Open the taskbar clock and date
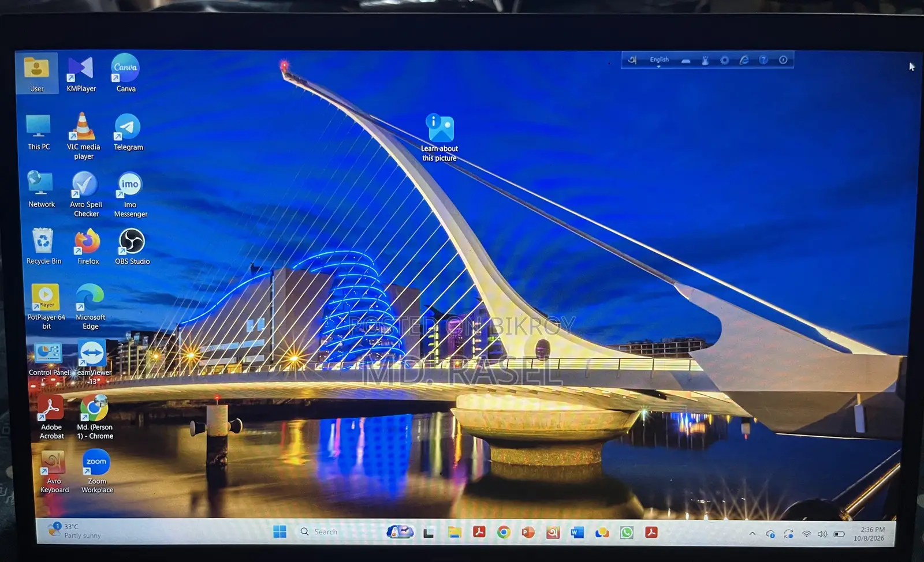This screenshot has height=562, width=924. tap(869, 534)
